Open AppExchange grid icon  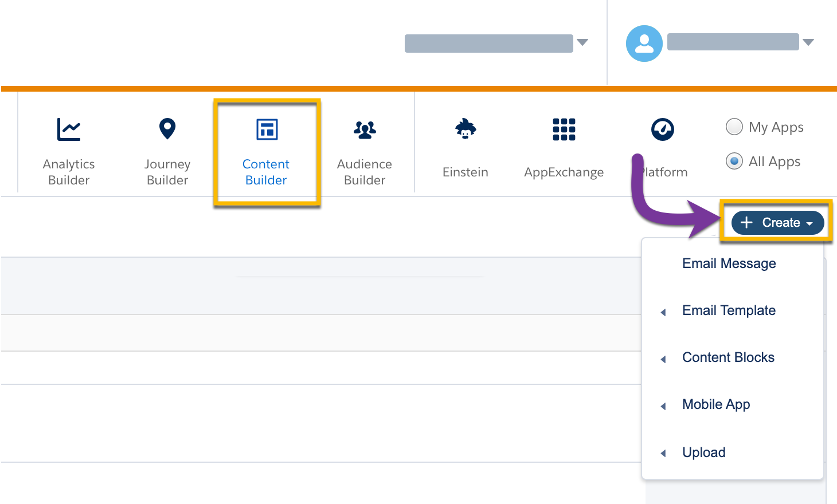[x=564, y=129]
